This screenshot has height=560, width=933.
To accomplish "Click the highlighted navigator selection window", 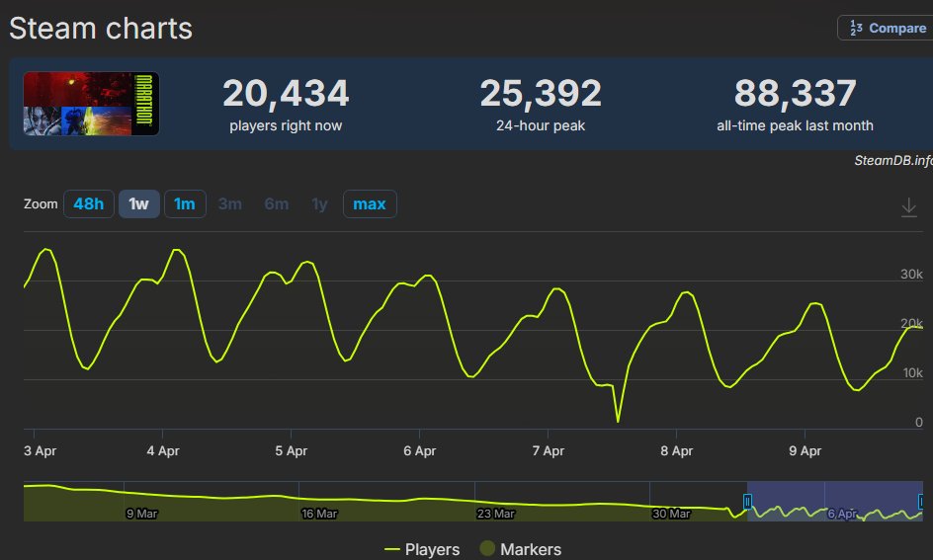I will 834,501.
